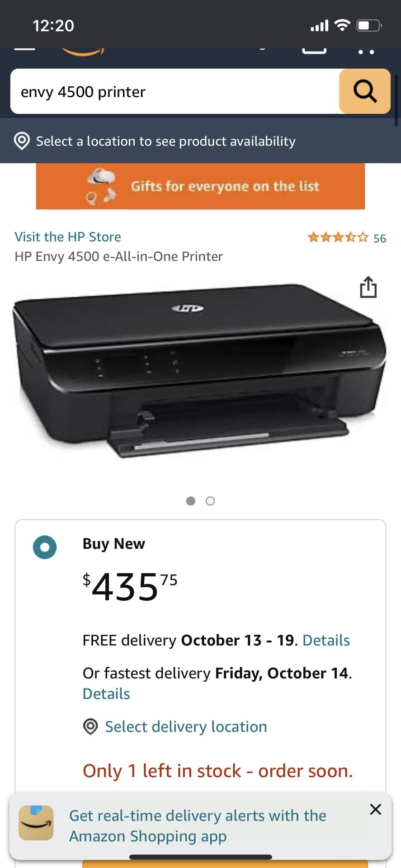401x868 pixels.
Task: Tap the location pin icon in the availability bar
Action: (x=22, y=141)
